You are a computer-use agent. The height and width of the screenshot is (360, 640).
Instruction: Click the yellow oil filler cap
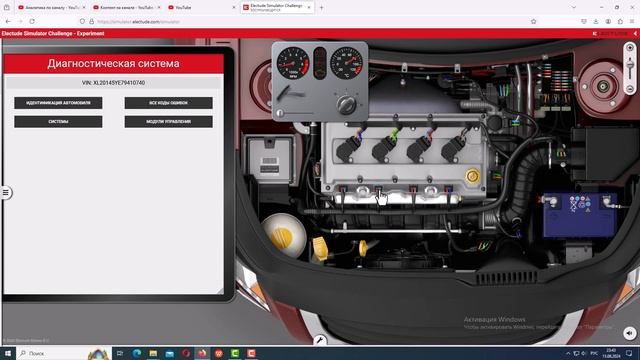[x=472, y=176]
